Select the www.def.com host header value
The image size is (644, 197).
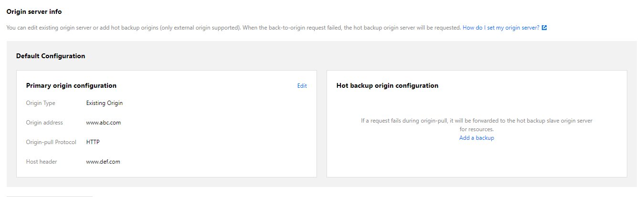pos(103,162)
